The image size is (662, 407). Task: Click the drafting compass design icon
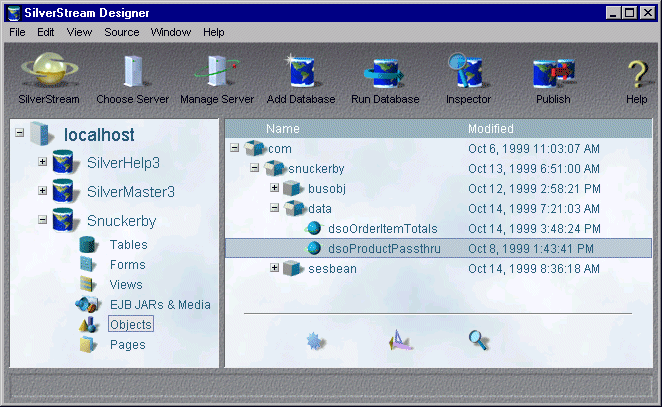point(399,341)
